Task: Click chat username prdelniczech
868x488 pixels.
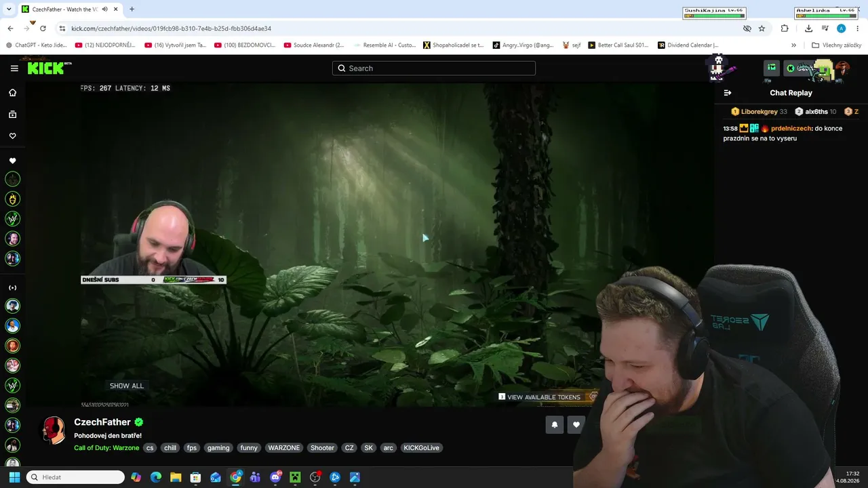Action: pyautogui.click(x=791, y=129)
